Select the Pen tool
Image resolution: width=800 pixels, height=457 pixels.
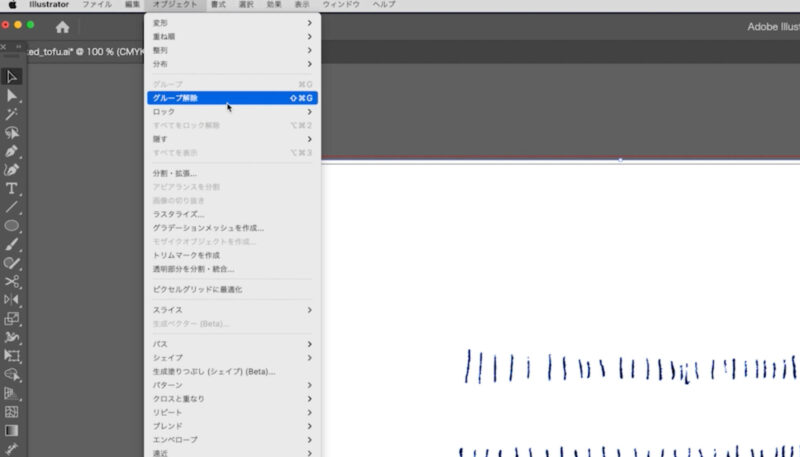[x=12, y=151]
